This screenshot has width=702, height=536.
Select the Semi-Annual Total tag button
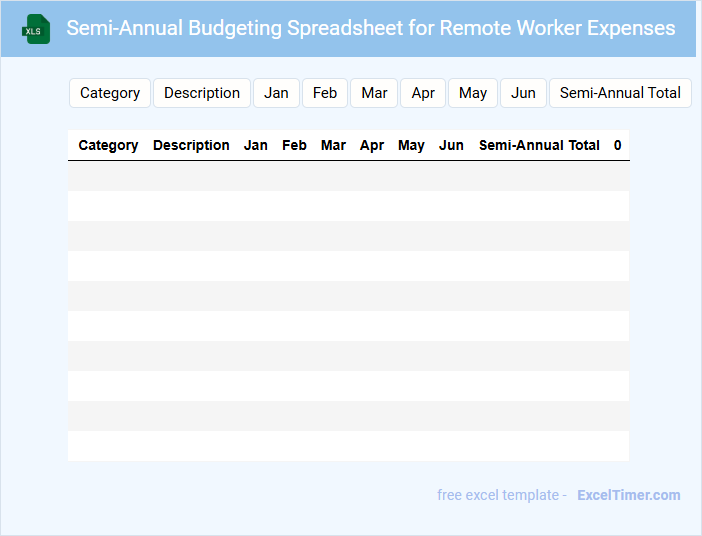pyautogui.click(x=620, y=93)
